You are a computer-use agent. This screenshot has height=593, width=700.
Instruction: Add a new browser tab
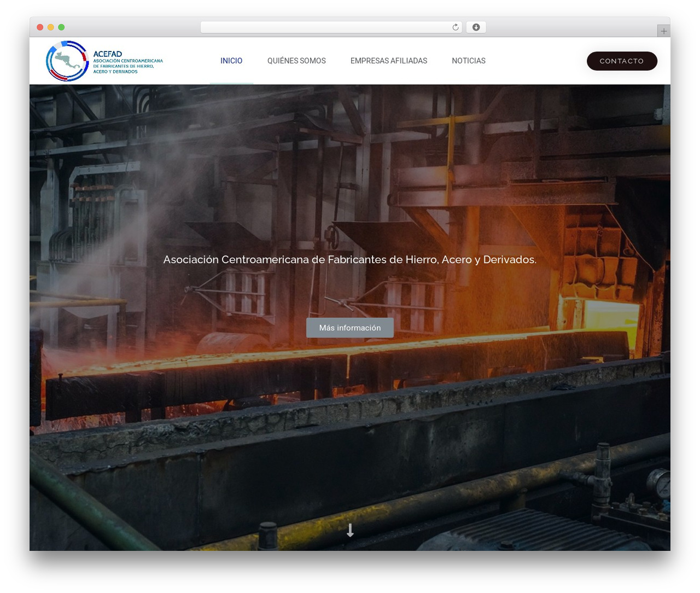[663, 31]
